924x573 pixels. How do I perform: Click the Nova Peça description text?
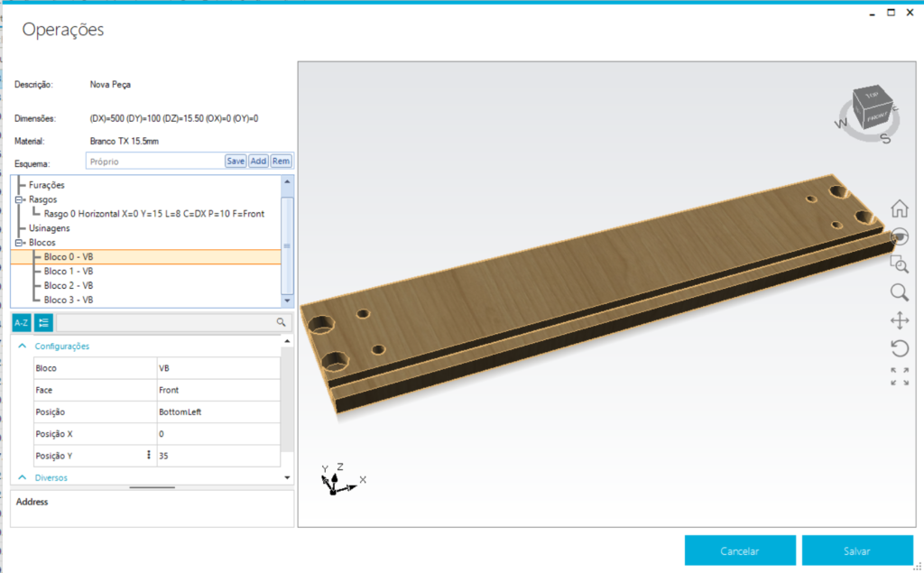[x=110, y=84]
